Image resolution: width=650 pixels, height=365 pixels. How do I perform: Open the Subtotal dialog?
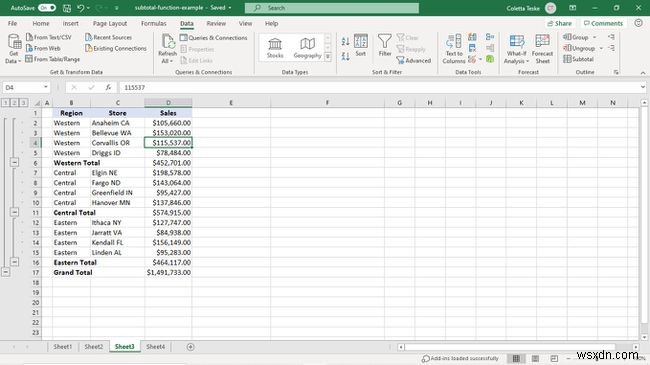pos(578,59)
